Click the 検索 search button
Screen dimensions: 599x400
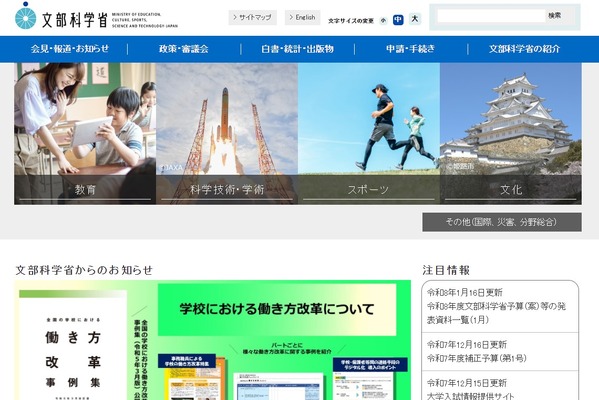555,16
